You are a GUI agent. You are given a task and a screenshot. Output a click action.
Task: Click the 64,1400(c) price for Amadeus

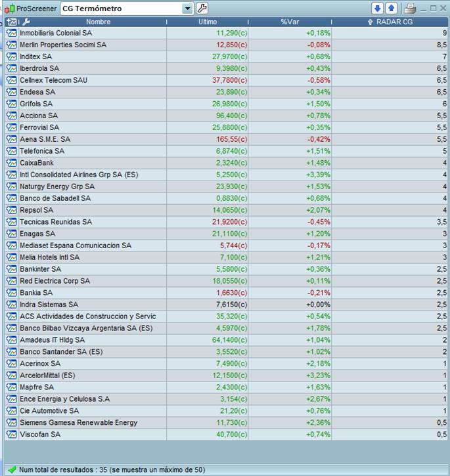(230, 340)
